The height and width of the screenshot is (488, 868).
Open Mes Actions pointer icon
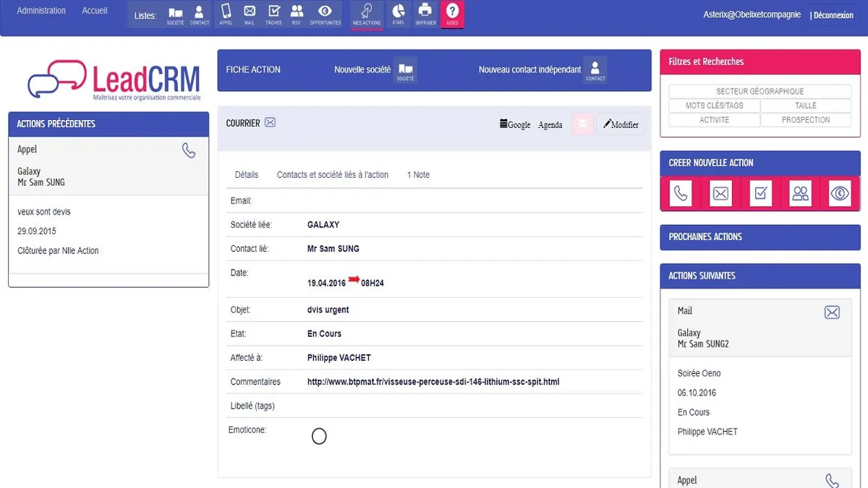(x=367, y=14)
